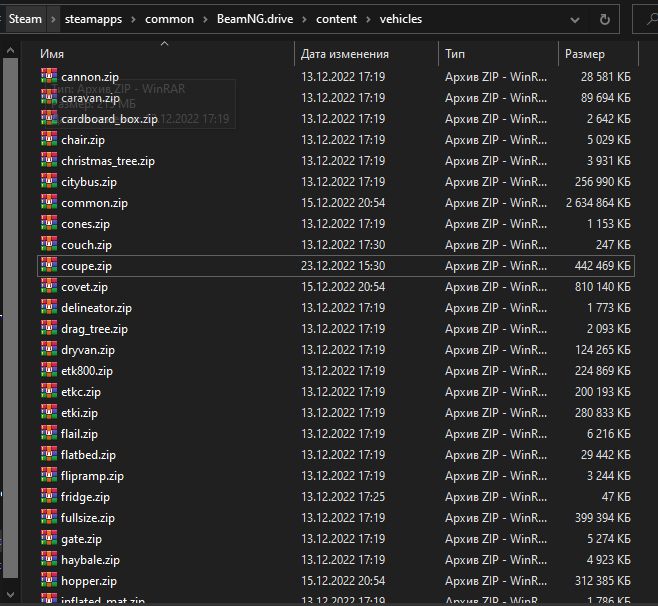Expand the chevron after BeamNG.drive in path
Image resolution: width=658 pixels, height=606 pixels.
pyautogui.click(x=304, y=19)
